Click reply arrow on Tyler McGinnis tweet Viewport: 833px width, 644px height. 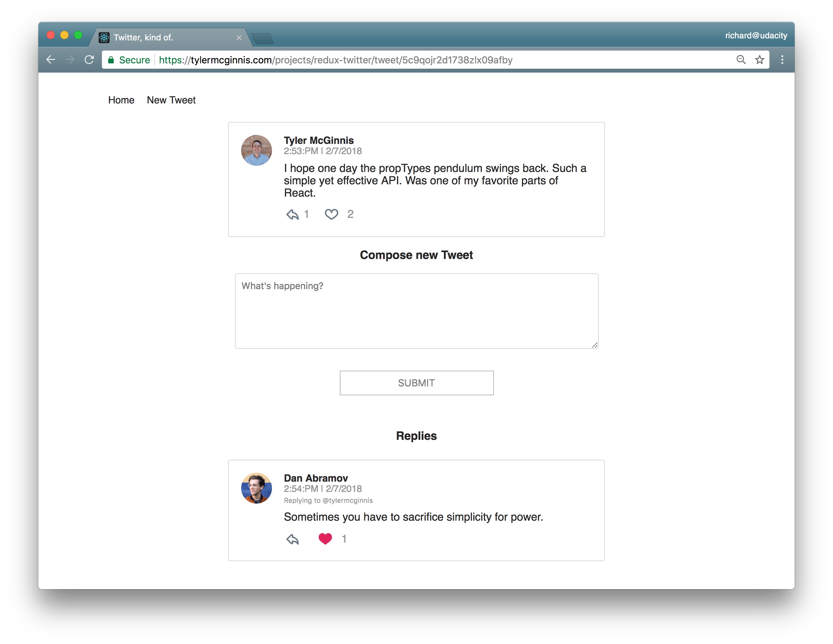click(x=293, y=214)
